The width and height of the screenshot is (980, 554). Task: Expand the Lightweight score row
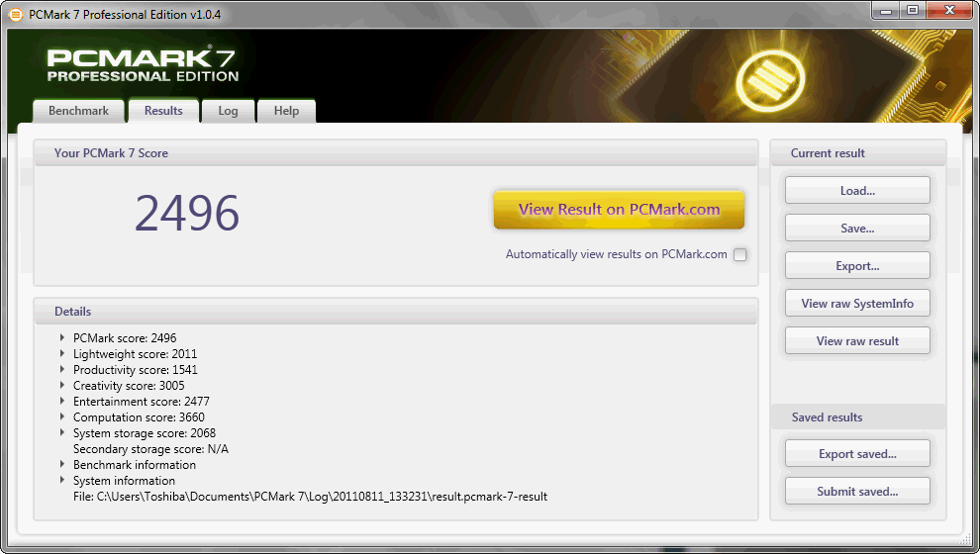coord(62,353)
